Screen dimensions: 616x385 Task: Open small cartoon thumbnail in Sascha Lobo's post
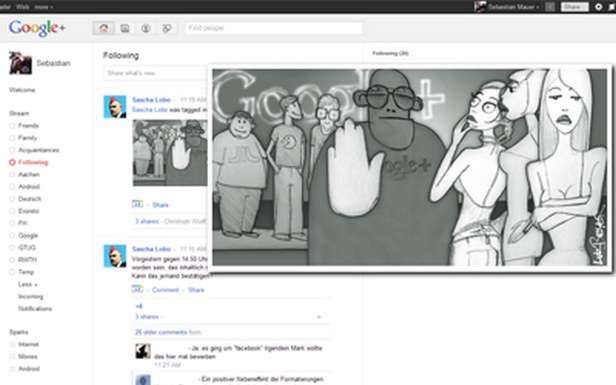[x=170, y=153]
